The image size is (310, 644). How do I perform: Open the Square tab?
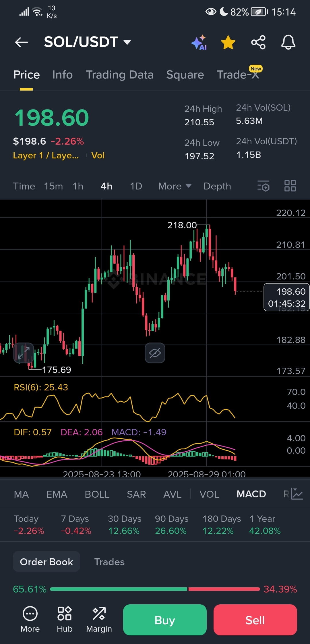[185, 75]
